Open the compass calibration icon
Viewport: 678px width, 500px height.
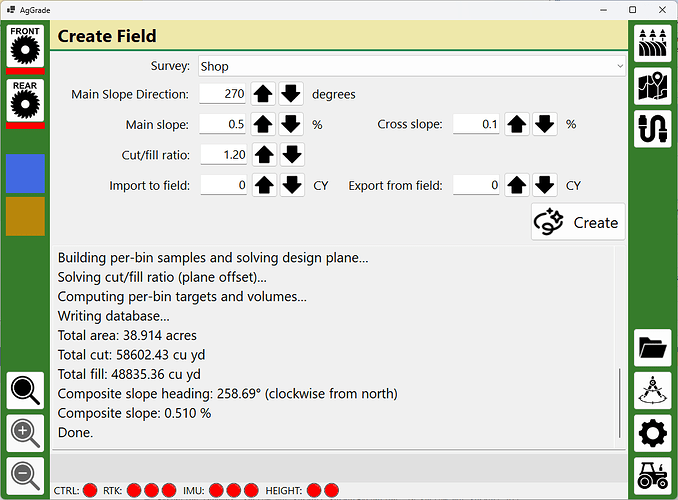pos(652,390)
